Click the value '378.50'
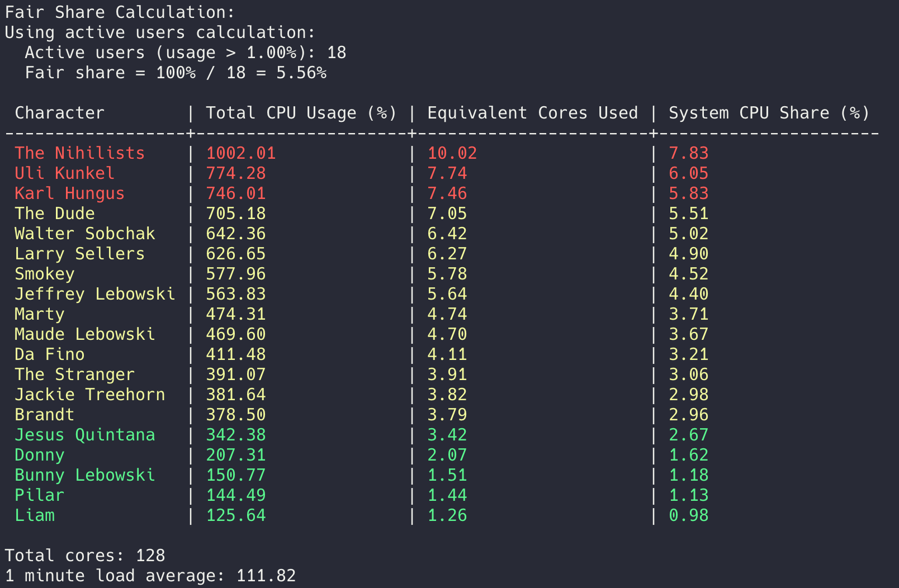 [236, 415]
